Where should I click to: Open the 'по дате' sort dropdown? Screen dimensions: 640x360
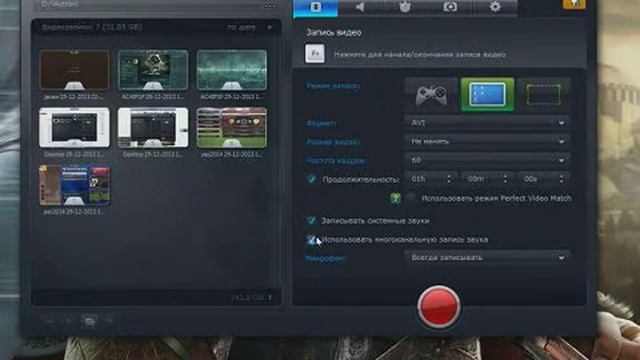(x=250, y=27)
